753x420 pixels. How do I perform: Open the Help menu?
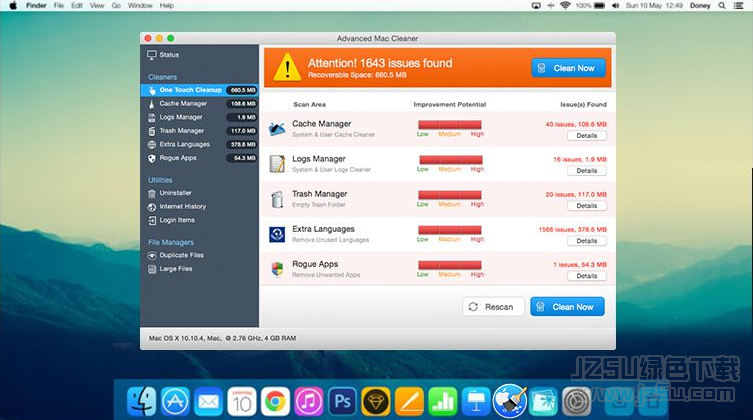(167, 6)
